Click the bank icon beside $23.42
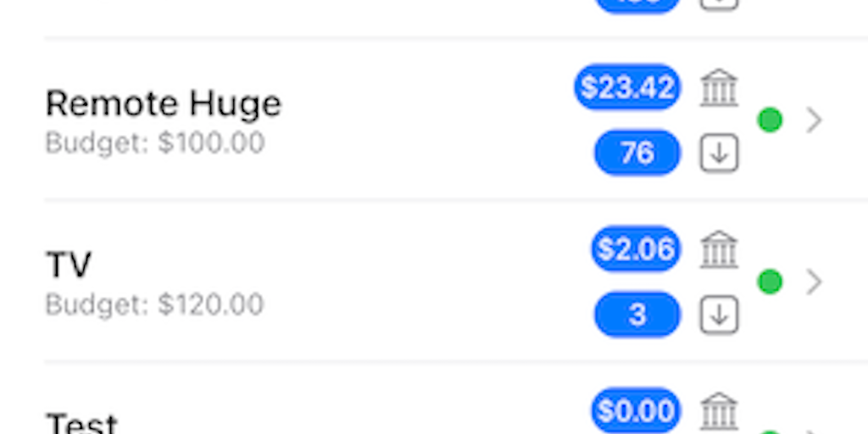868x434 pixels. click(x=719, y=87)
